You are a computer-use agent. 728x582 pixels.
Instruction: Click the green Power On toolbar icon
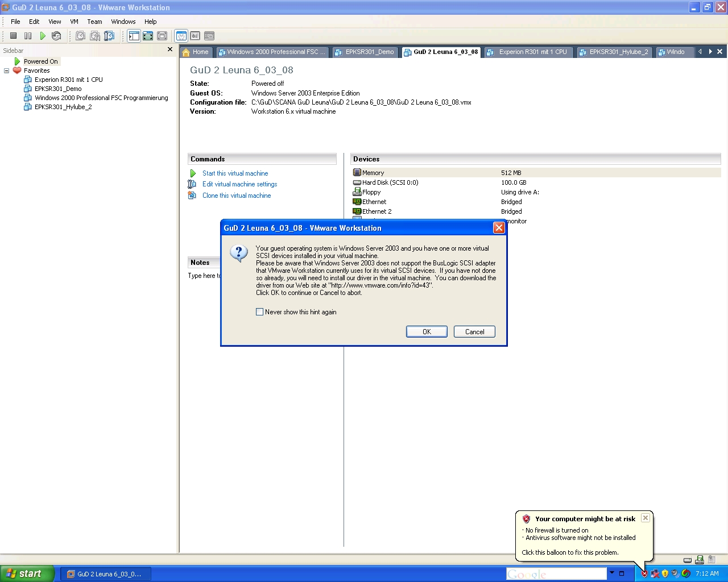43,36
